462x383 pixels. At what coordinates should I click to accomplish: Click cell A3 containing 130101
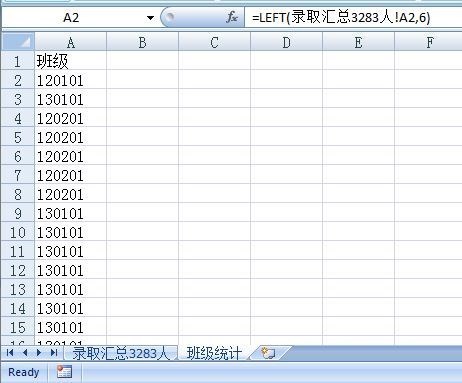(70, 99)
